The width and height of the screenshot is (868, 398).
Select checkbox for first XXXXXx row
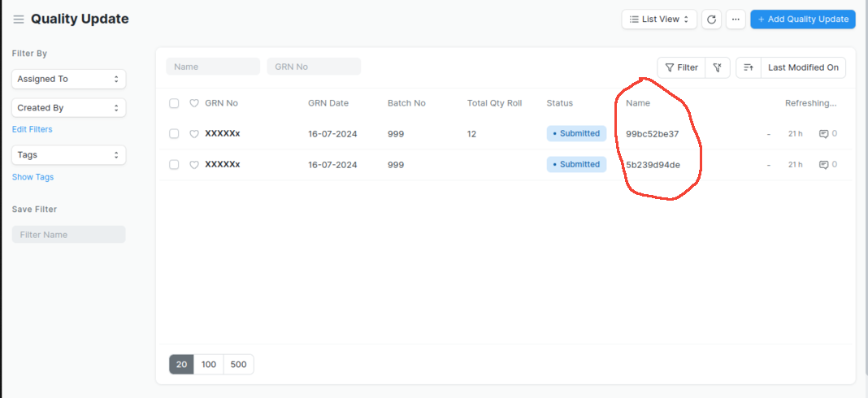coord(174,134)
